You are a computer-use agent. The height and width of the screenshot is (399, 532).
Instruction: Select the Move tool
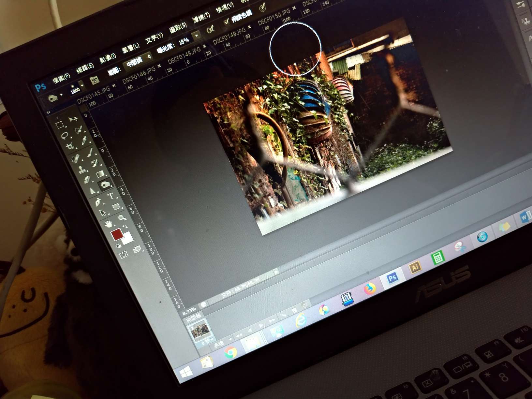point(74,119)
